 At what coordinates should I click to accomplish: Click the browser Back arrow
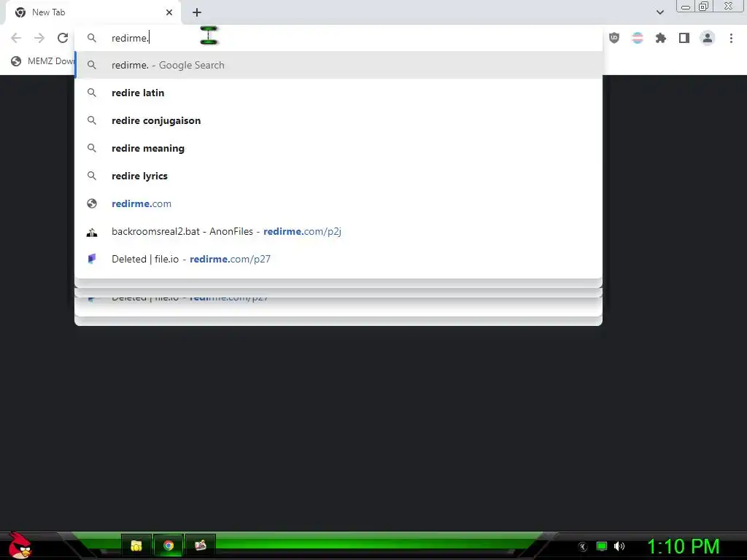coord(16,38)
